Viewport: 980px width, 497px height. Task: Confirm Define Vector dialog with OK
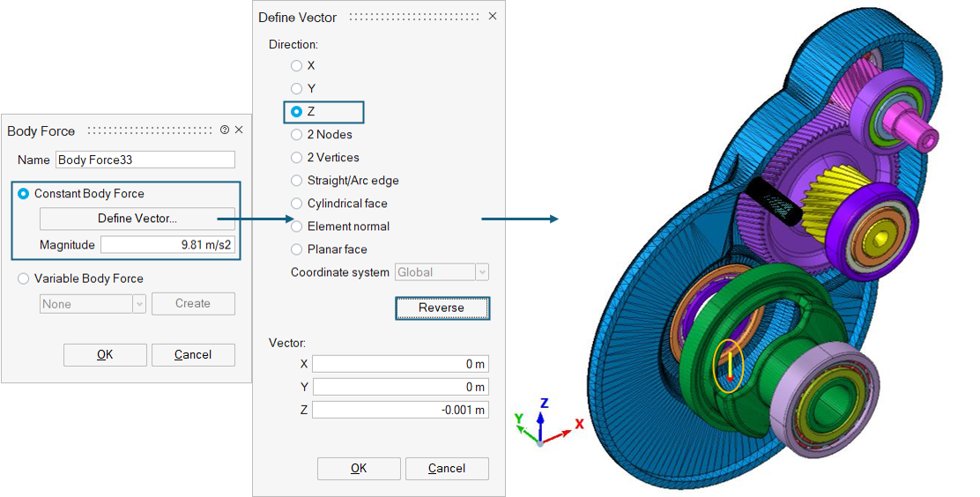pos(359,469)
